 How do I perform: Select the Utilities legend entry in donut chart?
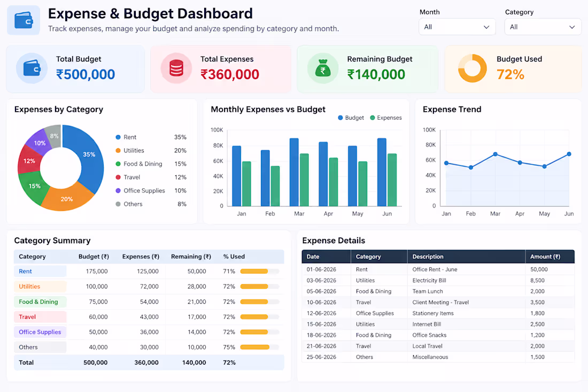[151, 150]
